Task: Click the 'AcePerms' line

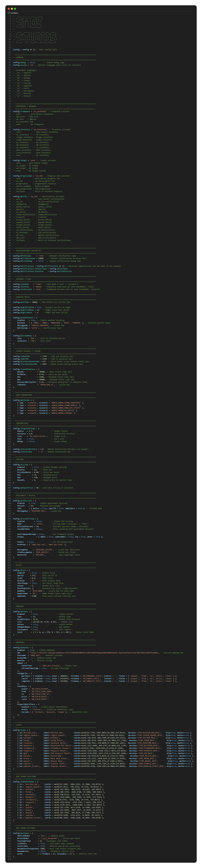Action: pos(42,545)
